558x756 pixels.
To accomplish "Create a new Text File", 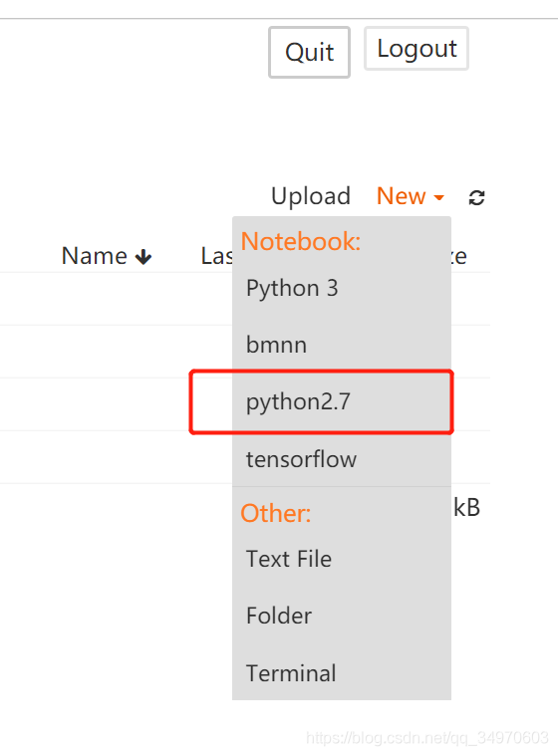I will tap(342, 559).
